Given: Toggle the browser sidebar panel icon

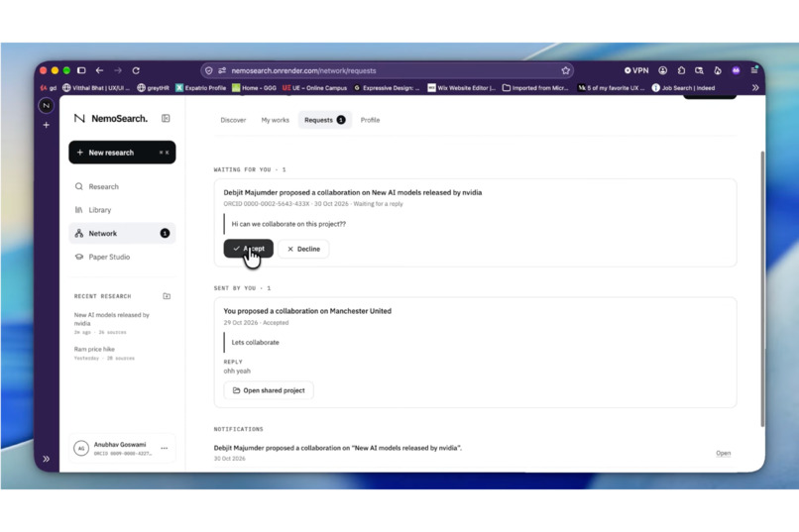Looking at the screenshot, I should point(81,70).
